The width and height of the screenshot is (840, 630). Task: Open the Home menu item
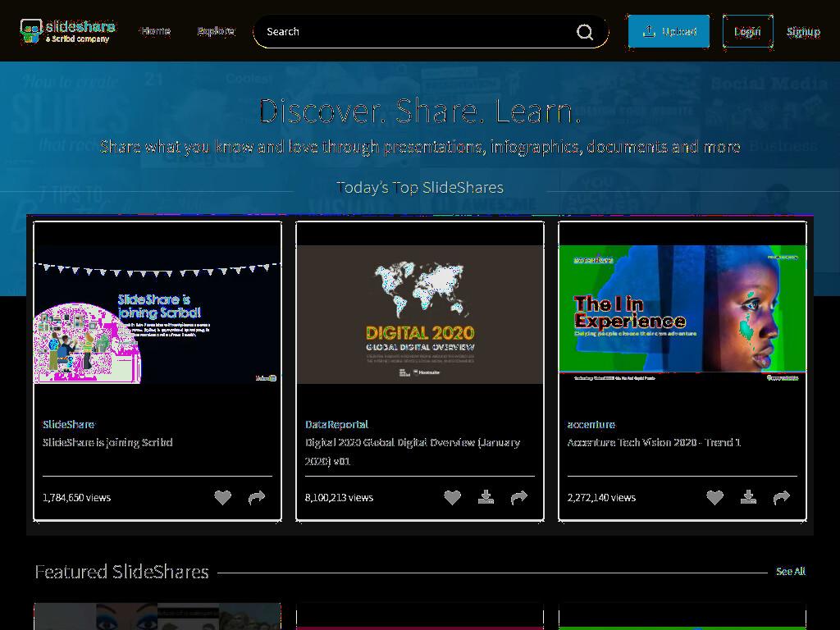click(156, 31)
